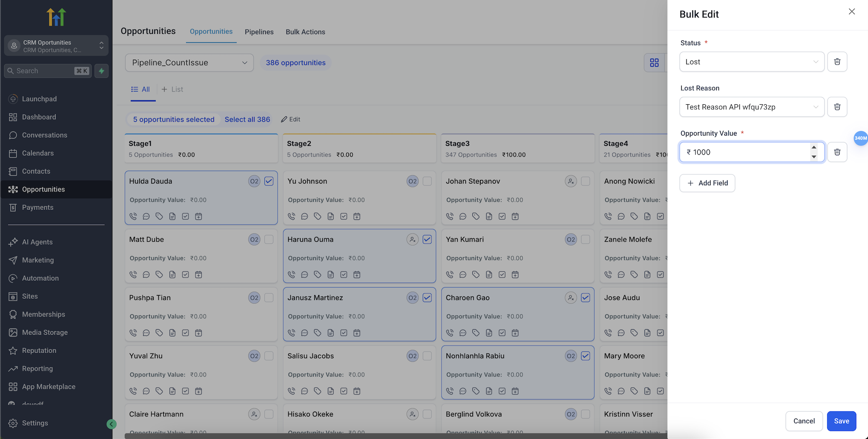Open notes icon on Yan Kumari card

(489, 275)
